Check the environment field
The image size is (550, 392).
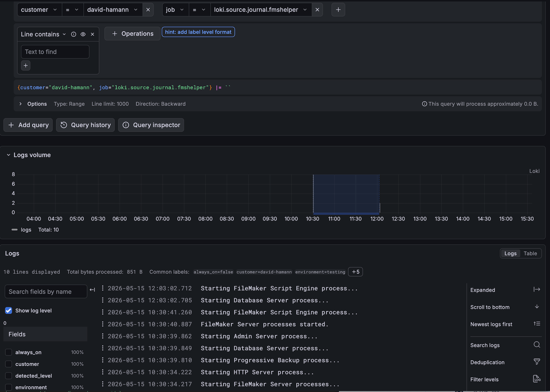9,387
